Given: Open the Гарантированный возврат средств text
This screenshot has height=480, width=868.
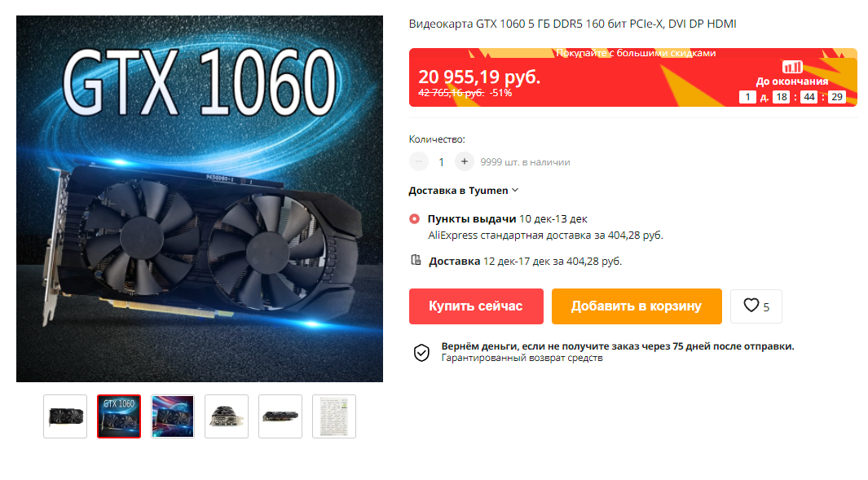Looking at the screenshot, I should pos(522,359).
